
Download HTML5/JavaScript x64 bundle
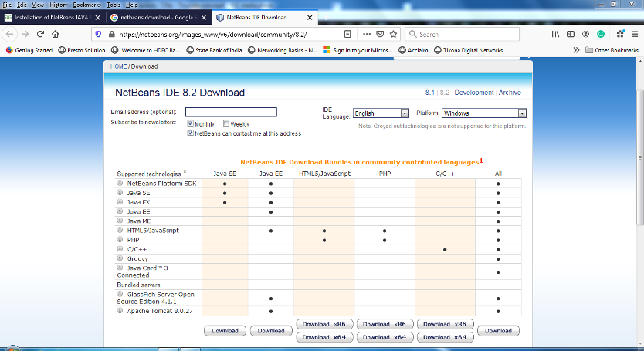(x=324, y=337)
